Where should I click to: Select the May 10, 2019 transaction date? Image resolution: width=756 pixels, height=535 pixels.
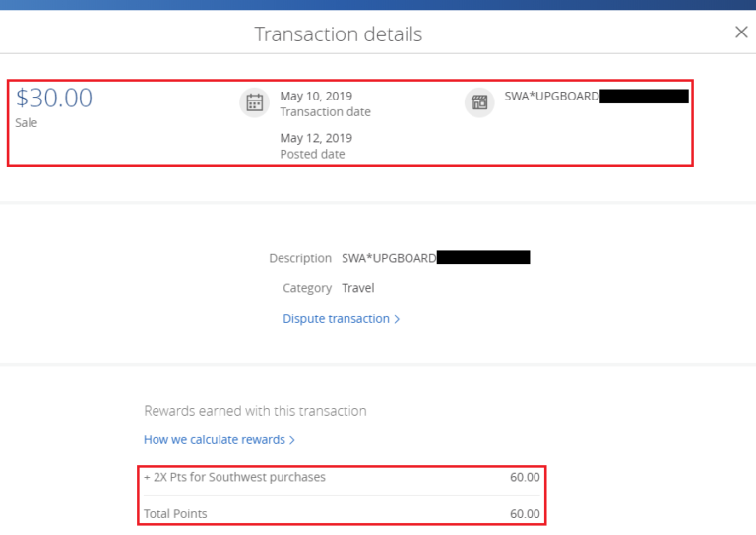pyautogui.click(x=316, y=96)
